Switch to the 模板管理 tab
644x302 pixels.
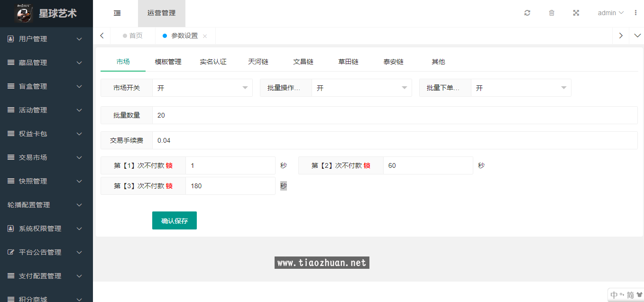(x=168, y=62)
